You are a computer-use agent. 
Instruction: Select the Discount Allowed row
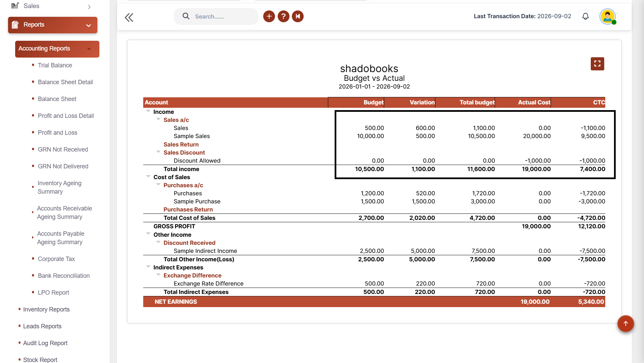[x=374, y=161]
